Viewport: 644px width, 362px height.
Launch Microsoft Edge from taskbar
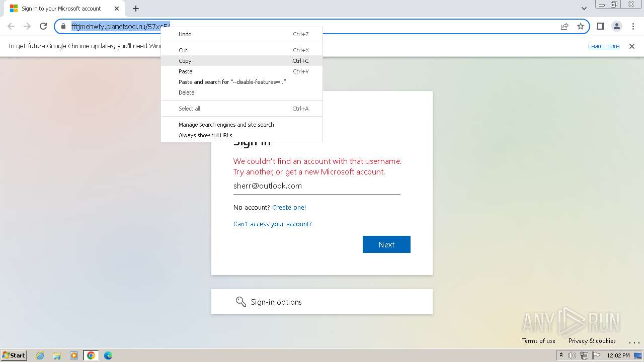[108, 355]
